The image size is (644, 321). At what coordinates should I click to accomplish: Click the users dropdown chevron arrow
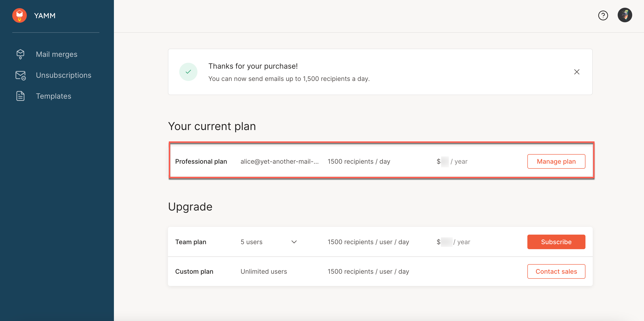pos(294,242)
